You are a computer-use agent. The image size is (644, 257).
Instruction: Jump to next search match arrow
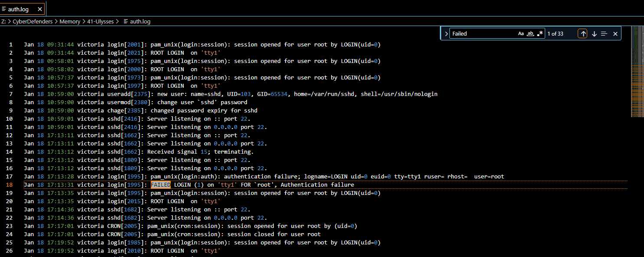pos(594,33)
